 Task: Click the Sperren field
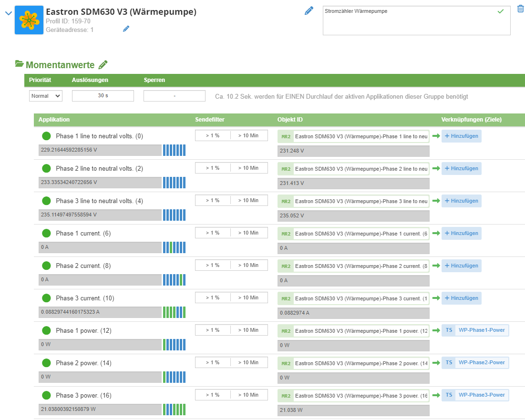click(x=175, y=96)
